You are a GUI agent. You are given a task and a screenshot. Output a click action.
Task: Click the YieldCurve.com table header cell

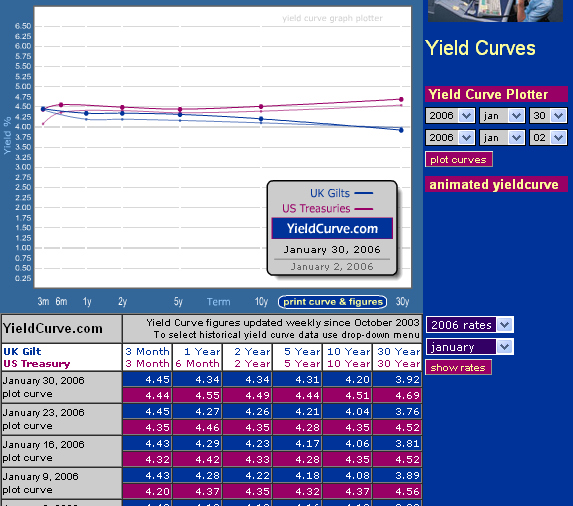pos(62,328)
